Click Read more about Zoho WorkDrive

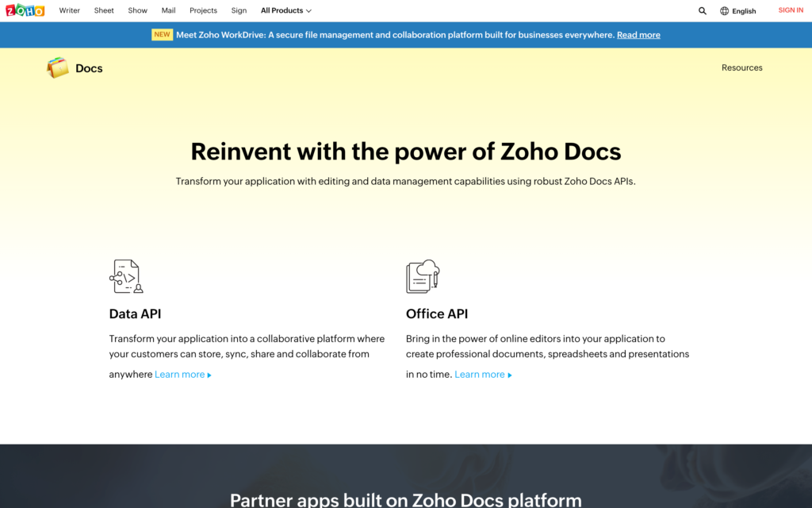pyautogui.click(x=638, y=35)
